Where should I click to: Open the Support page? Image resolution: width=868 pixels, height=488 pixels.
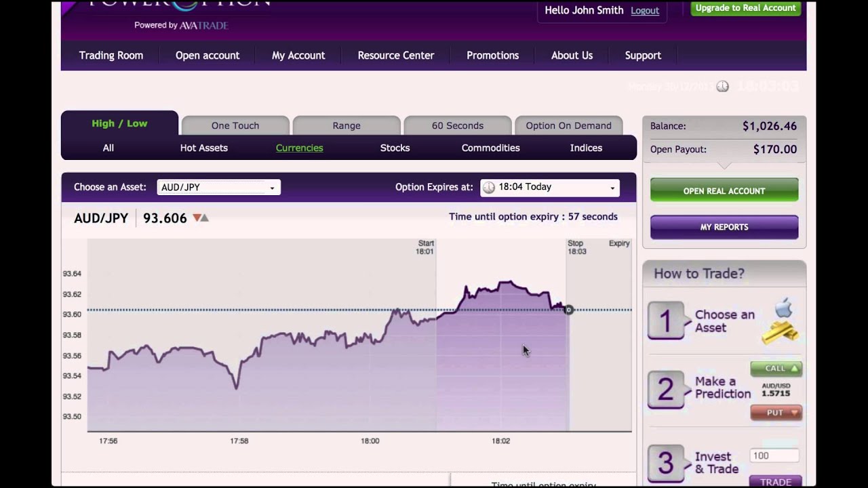[x=643, y=56]
